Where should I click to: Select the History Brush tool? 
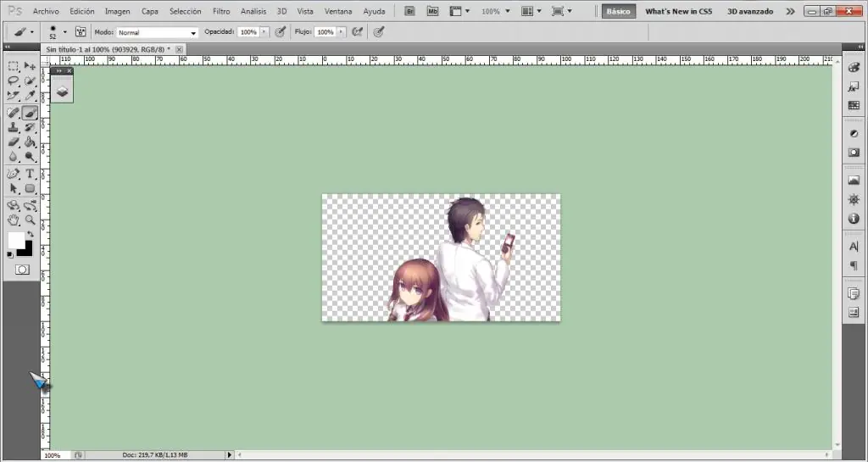coord(30,128)
